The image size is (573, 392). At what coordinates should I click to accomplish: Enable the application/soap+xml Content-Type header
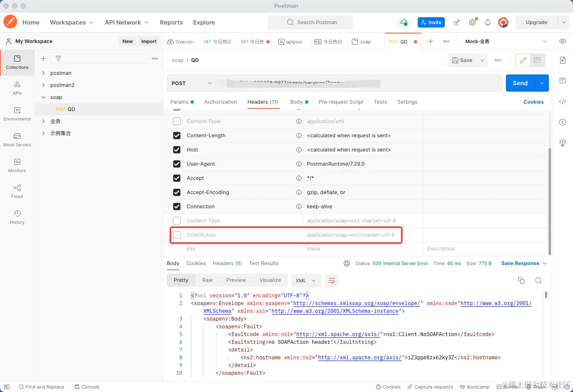click(x=177, y=221)
